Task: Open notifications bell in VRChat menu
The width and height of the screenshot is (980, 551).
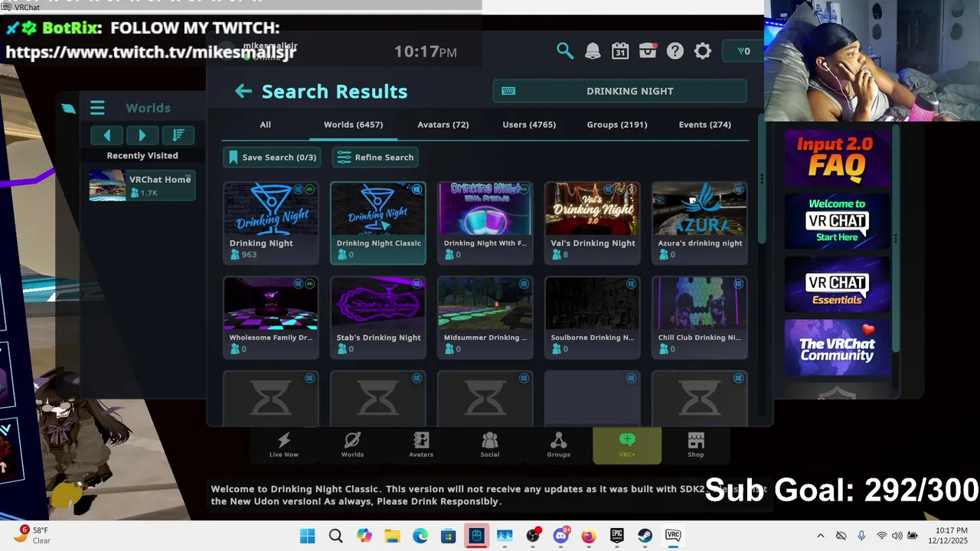Action: (x=593, y=51)
